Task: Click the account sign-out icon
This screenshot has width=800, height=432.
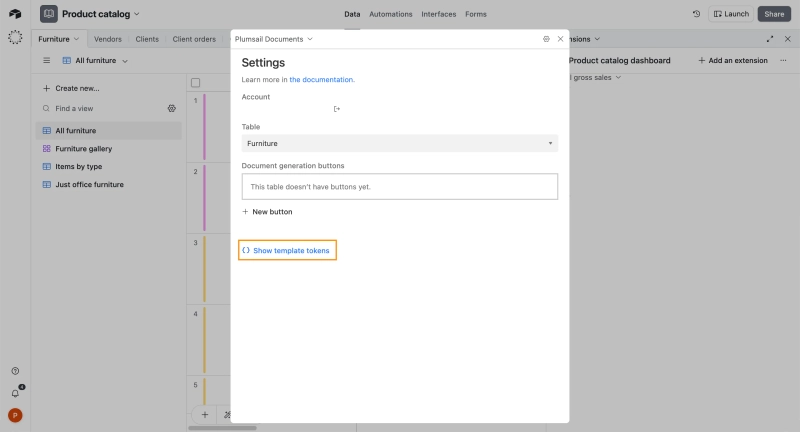Action: 337,109
